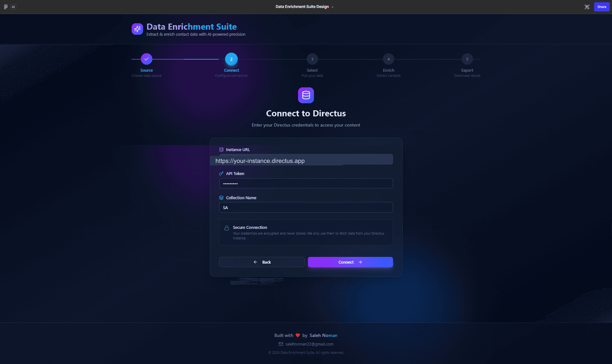
Task: Click the Enrich step label
Action: 389,70
